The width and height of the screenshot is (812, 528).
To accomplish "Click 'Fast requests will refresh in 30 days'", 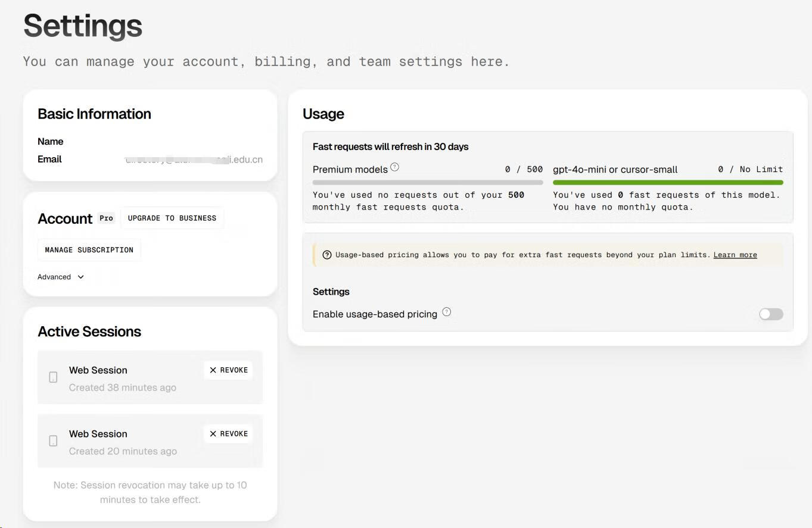I will tap(391, 146).
